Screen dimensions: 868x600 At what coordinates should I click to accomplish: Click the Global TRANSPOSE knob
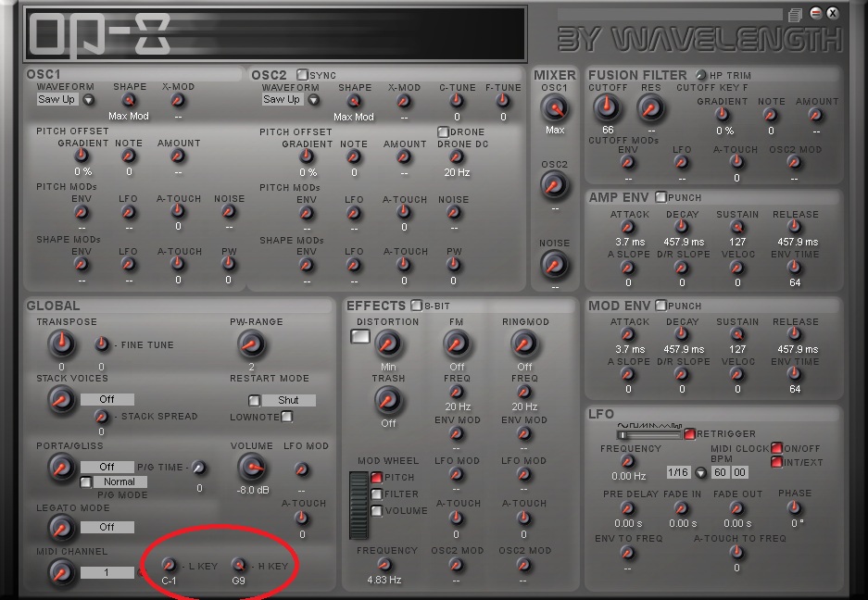61,344
